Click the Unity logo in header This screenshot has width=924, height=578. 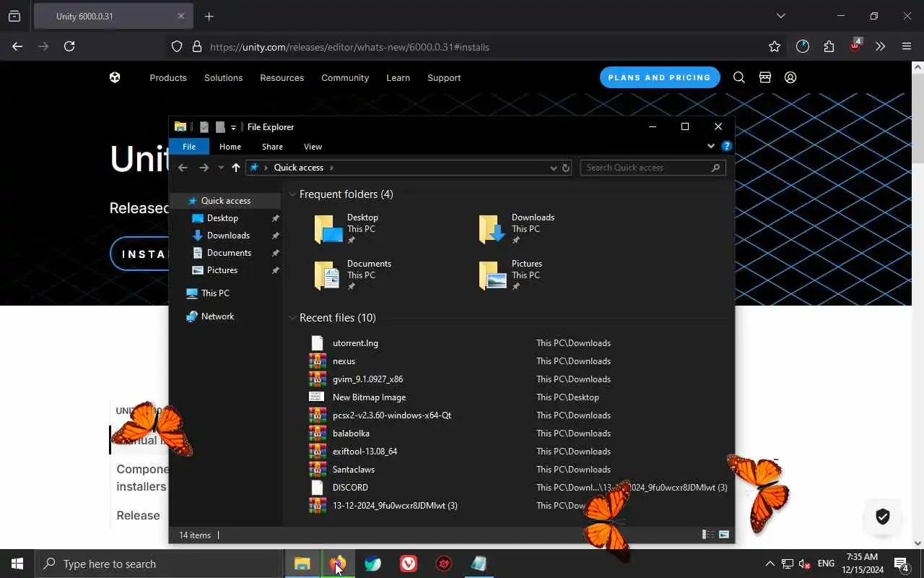(x=115, y=77)
